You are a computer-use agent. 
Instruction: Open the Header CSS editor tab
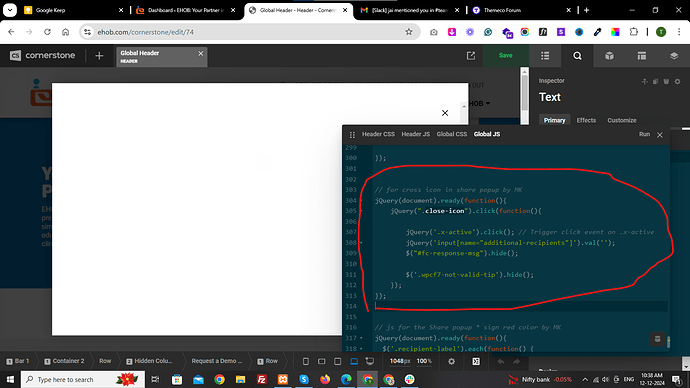coord(378,134)
